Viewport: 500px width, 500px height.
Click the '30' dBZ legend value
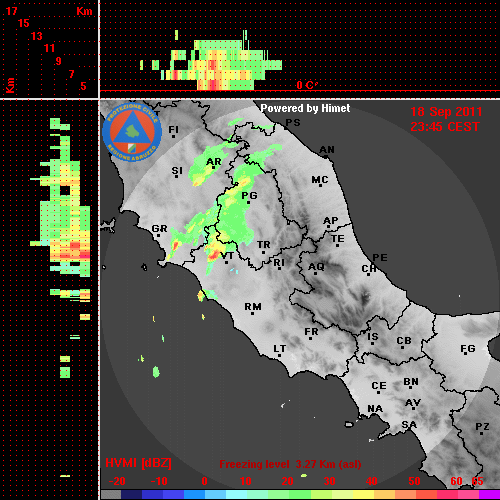pyautogui.click(x=329, y=481)
